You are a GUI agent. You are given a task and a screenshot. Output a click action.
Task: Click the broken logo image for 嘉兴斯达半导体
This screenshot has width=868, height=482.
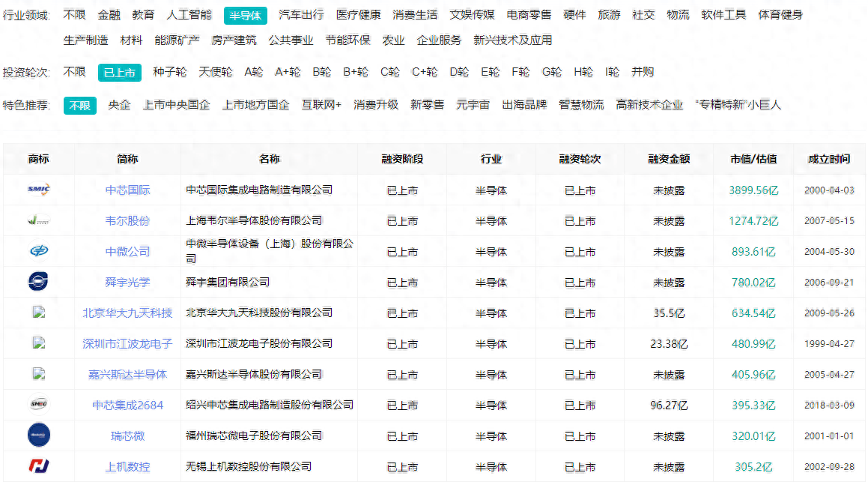[39, 374]
